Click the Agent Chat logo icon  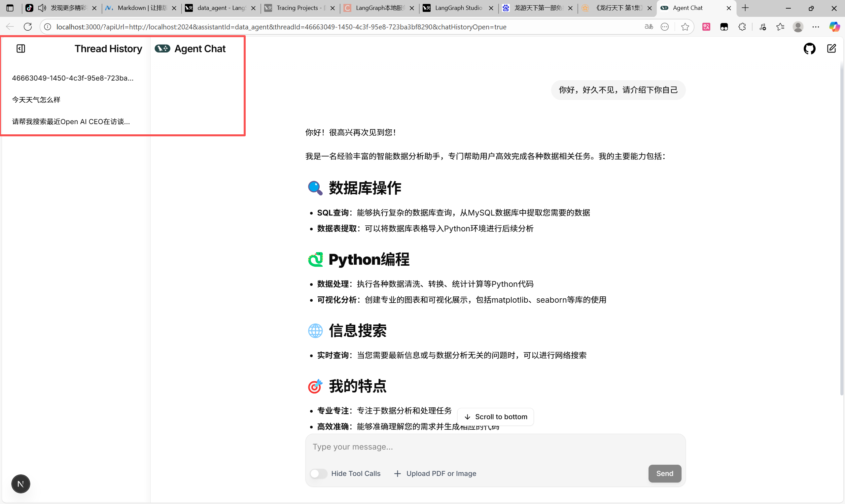point(162,49)
